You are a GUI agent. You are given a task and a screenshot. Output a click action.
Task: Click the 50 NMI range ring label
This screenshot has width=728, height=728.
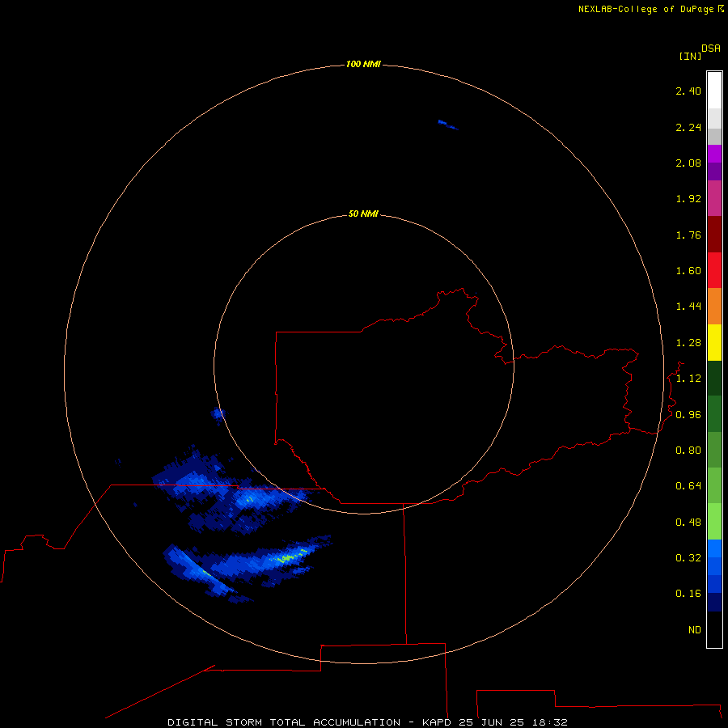(x=363, y=214)
